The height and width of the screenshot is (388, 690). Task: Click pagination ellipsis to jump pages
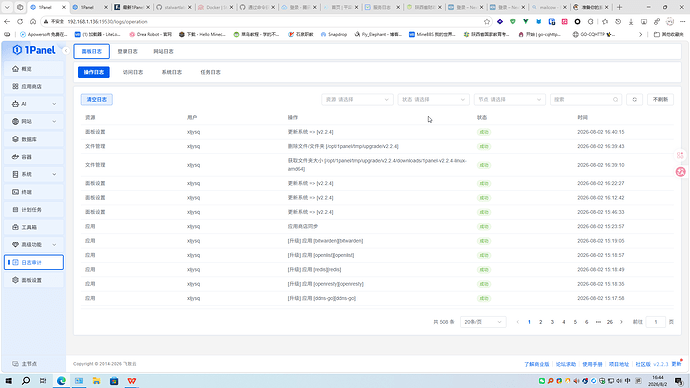point(598,322)
